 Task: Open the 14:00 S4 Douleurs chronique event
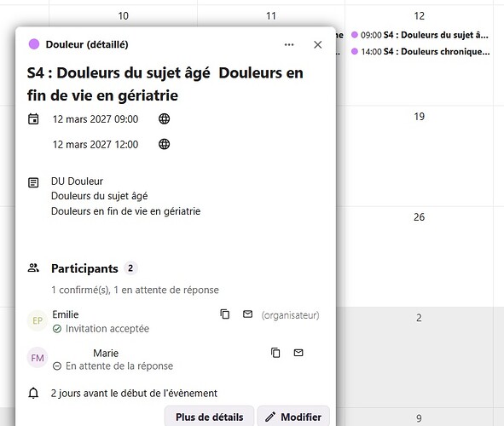[x=420, y=51]
